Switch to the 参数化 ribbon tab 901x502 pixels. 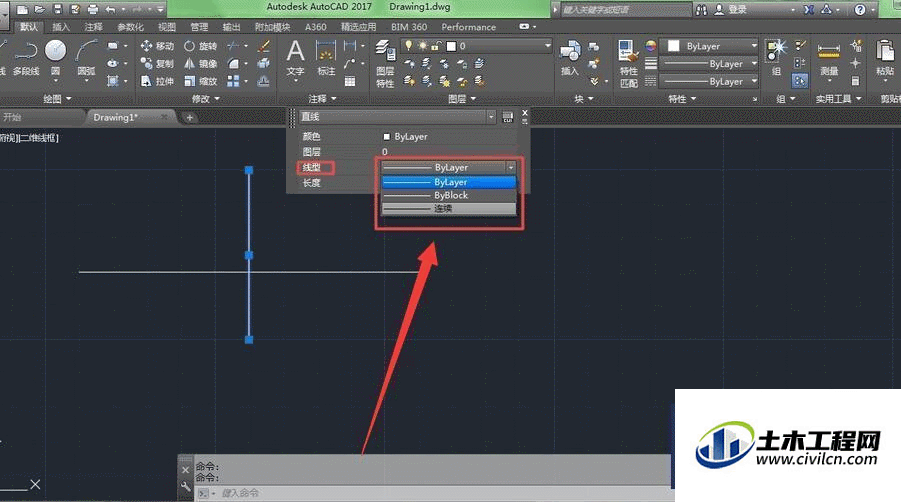(x=130, y=27)
